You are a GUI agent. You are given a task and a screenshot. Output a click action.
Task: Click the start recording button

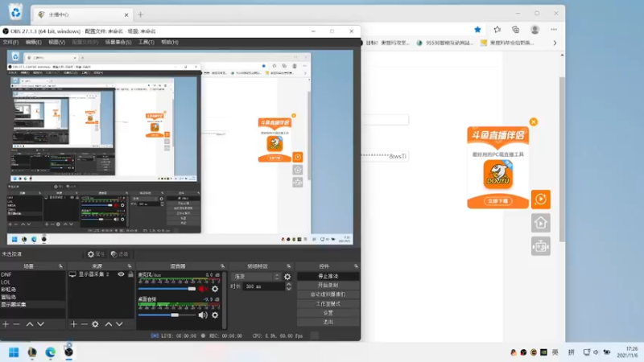328,286
